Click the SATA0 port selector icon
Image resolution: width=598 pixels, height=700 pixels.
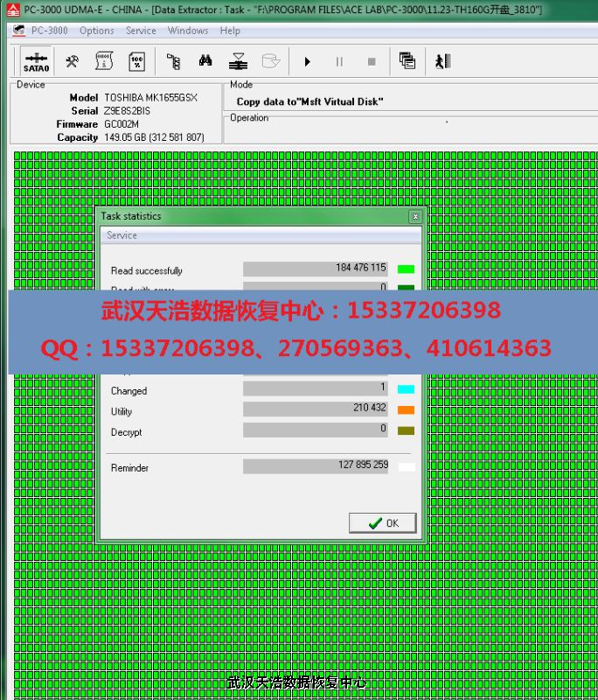pyautogui.click(x=36, y=61)
